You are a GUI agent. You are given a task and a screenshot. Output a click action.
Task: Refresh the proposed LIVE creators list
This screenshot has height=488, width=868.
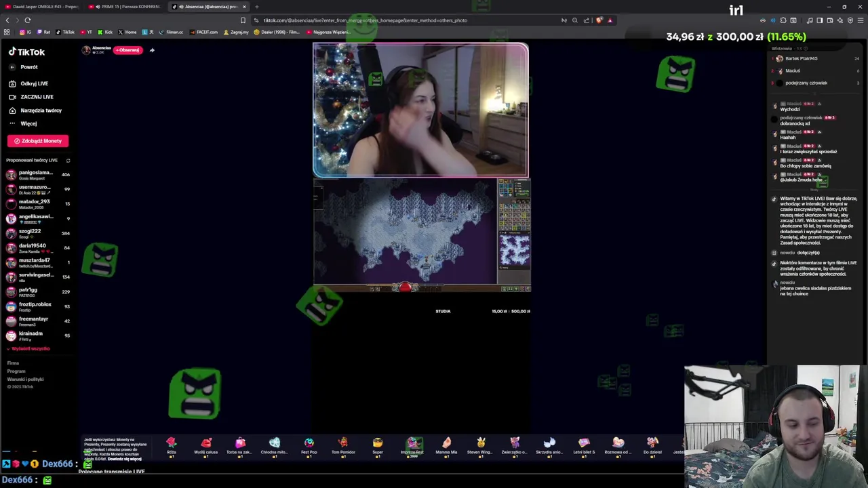point(68,161)
